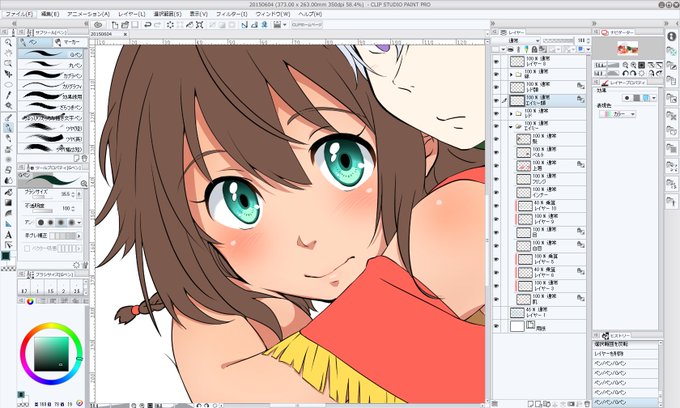The height and width of the screenshot is (408, 680).
Task: Click the layer opacity slider in the Layer panel
Action: tap(557, 40)
